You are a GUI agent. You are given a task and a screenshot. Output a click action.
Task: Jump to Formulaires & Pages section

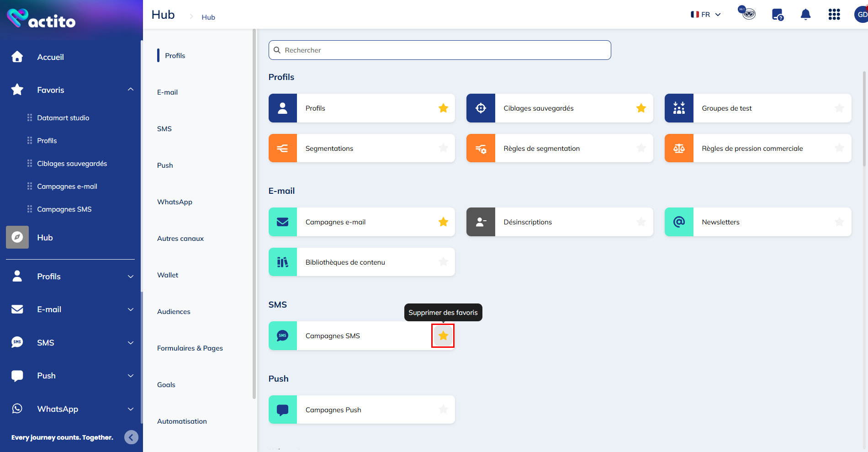[x=190, y=348]
